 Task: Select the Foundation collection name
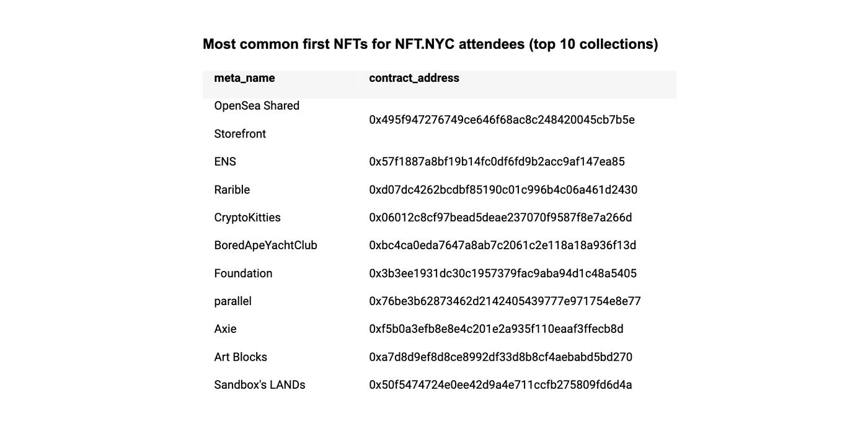(x=243, y=273)
